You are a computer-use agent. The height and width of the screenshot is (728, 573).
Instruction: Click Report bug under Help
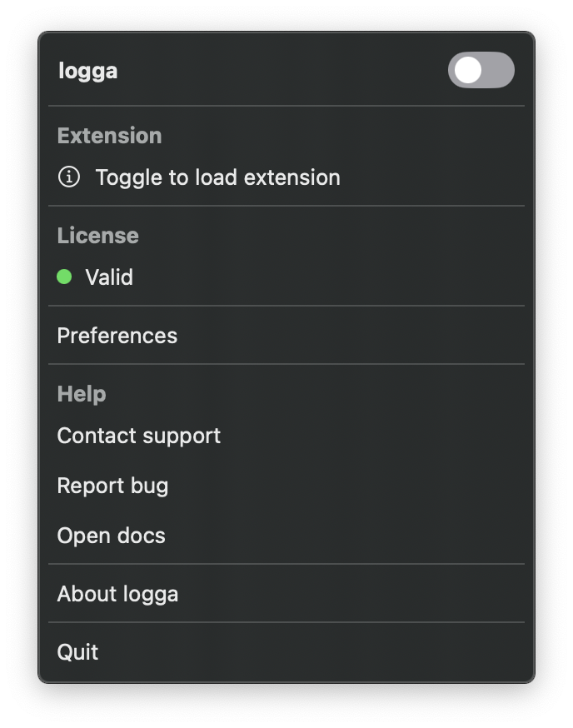(112, 486)
